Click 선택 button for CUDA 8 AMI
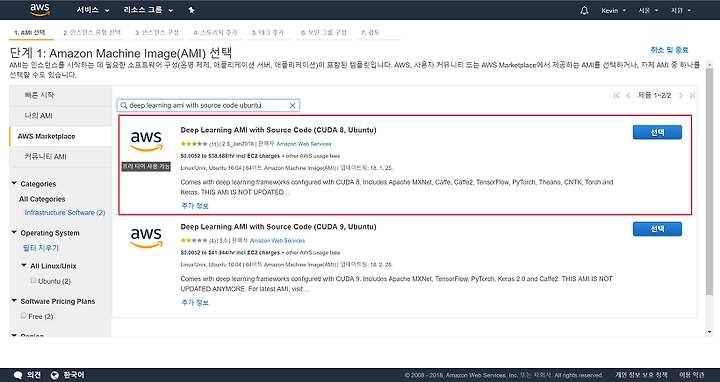The image size is (720, 382). click(x=657, y=132)
